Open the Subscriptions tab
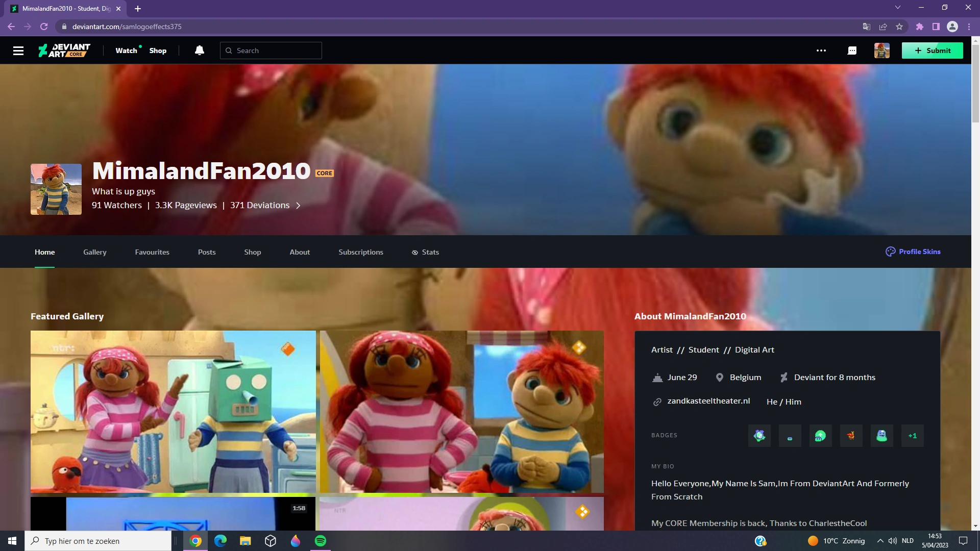Viewport: 980px width, 551px height. point(360,252)
